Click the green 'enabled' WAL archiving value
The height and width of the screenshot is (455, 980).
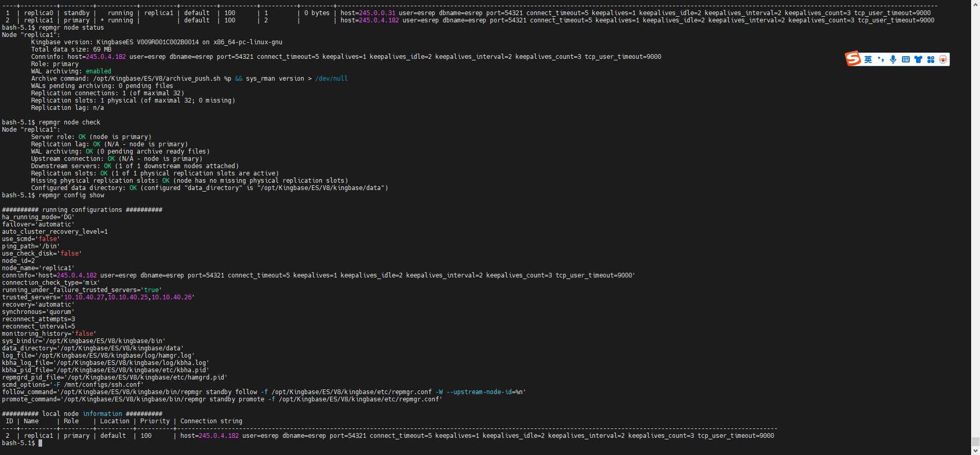click(x=98, y=71)
